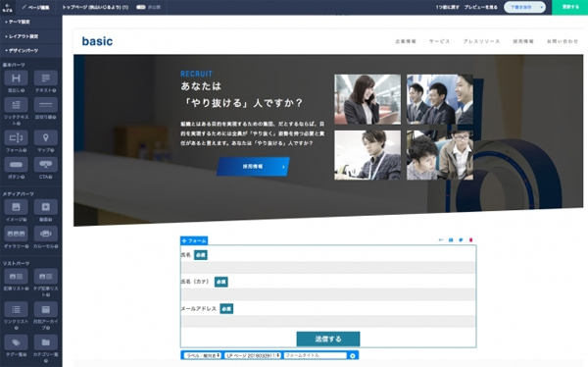The height and width of the screenshot is (367, 588).
Task: Select the ボタン button part icon
Action: pos(16,165)
